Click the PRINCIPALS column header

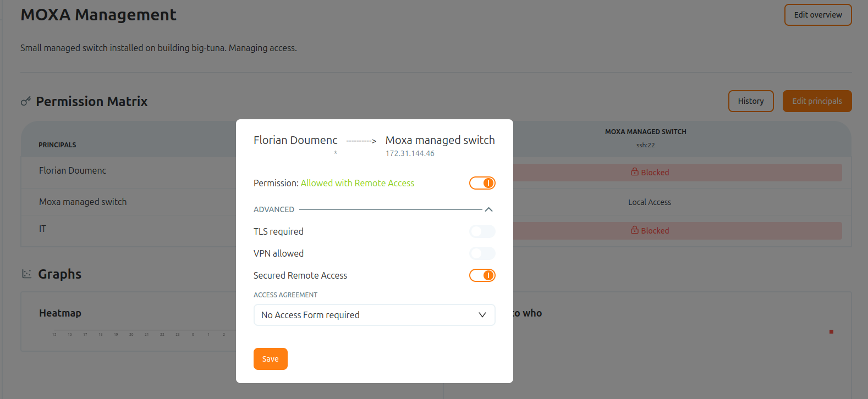point(57,145)
